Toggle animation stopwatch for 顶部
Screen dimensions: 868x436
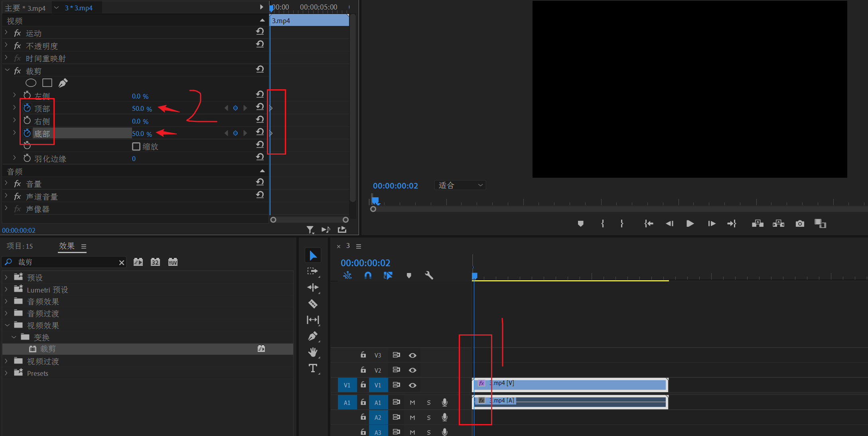[27, 108]
